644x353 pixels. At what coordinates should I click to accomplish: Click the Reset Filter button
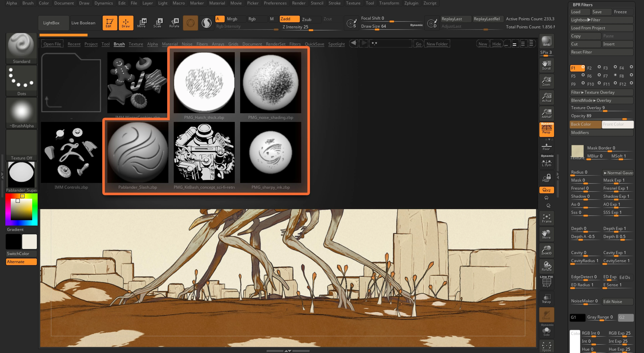click(601, 52)
